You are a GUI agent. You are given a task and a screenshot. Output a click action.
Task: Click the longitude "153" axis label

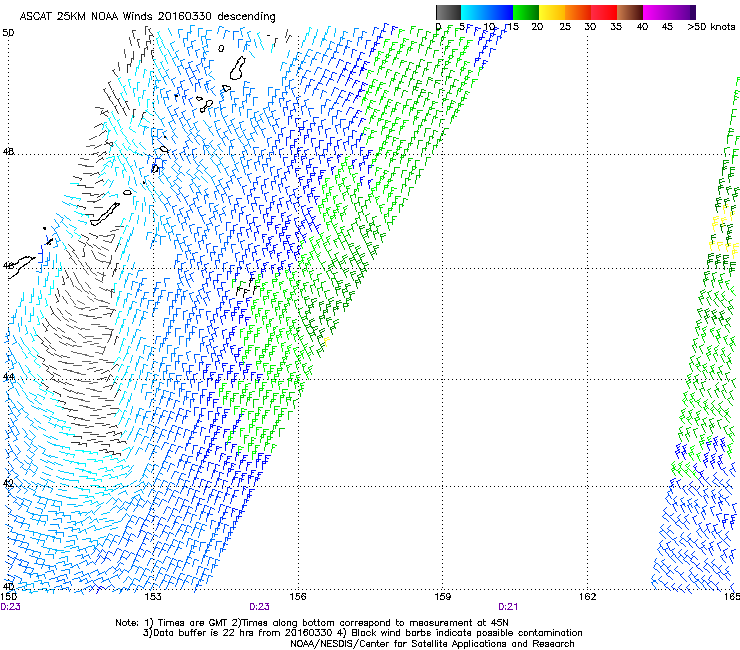click(153, 597)
